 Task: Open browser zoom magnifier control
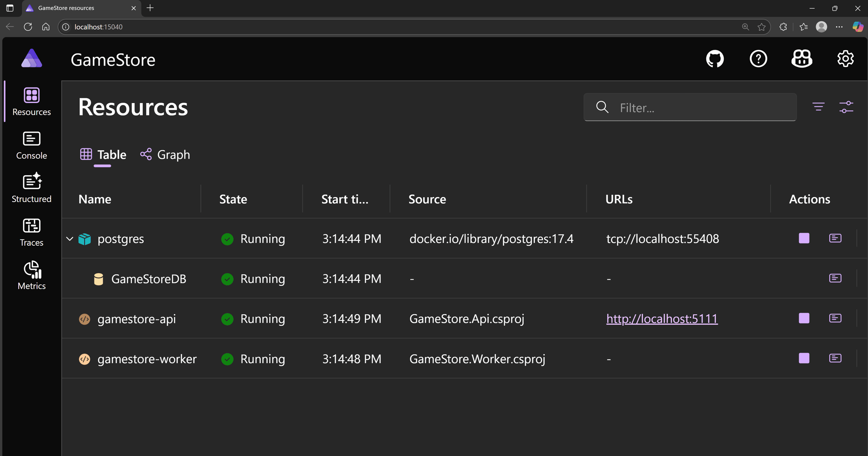pos(745,27)
